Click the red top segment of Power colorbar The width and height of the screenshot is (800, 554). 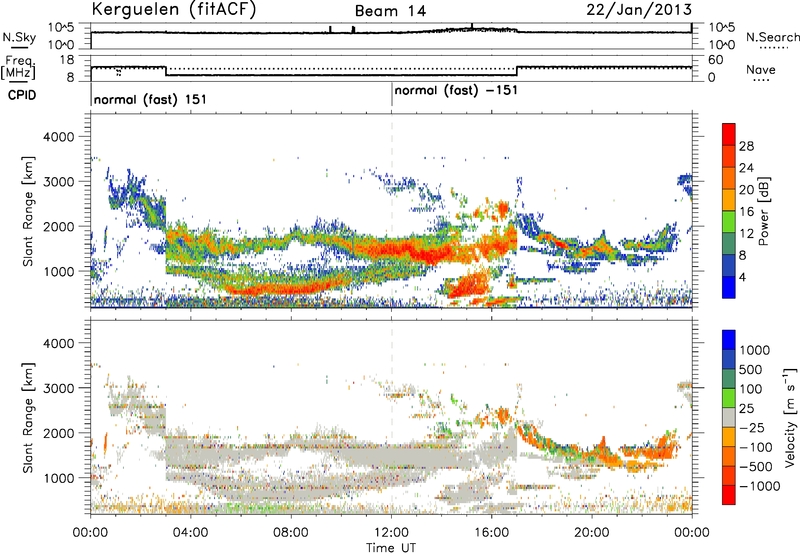(729, 134)
